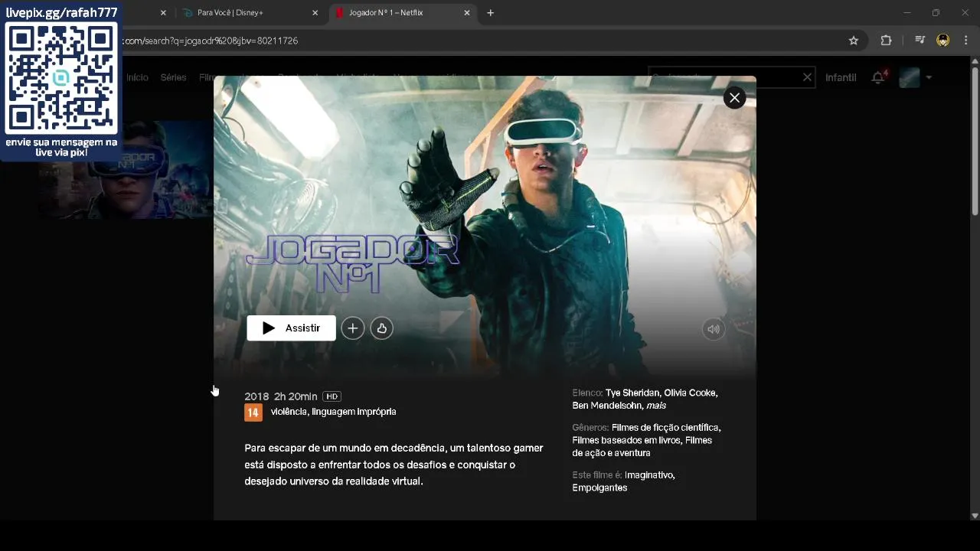Open 'Imaginativo' mood tag link

click(649, 475)
